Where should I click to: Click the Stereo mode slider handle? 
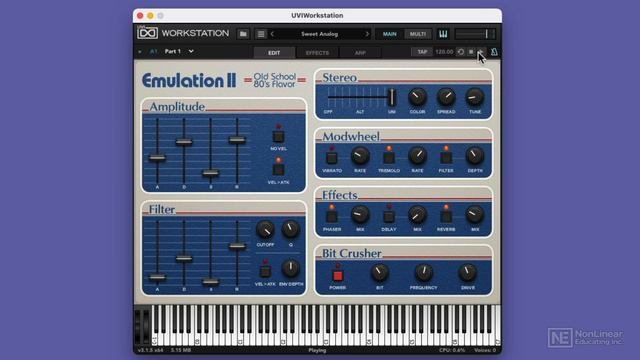(391, 97)
